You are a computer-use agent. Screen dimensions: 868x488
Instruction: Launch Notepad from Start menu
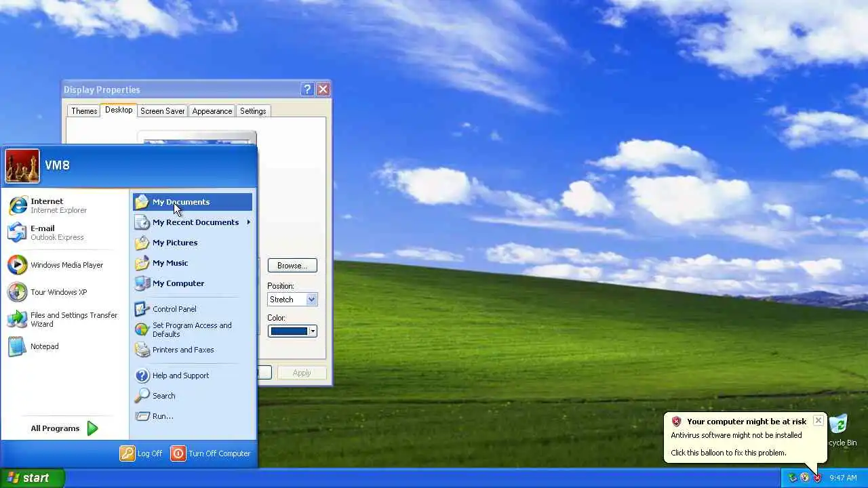(66, 346)
